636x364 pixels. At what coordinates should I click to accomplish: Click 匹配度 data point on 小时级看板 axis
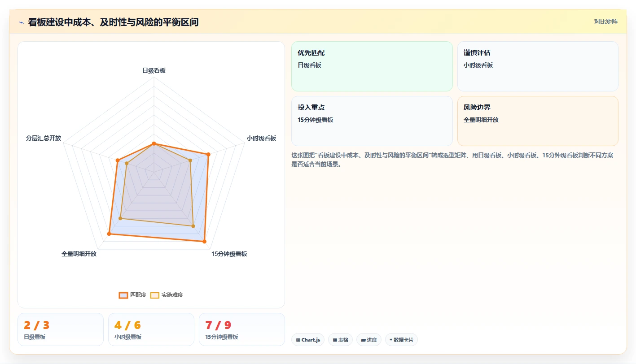[208, 155]
